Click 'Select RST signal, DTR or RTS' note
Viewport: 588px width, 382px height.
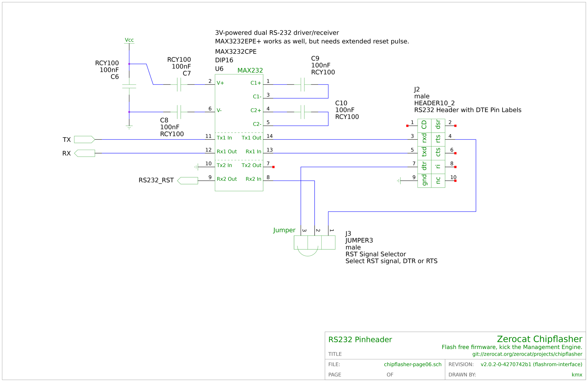[x=392, y=261]
